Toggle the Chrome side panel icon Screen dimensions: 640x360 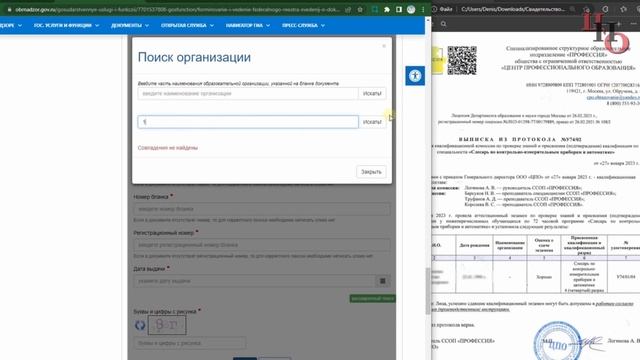[398, 9]
